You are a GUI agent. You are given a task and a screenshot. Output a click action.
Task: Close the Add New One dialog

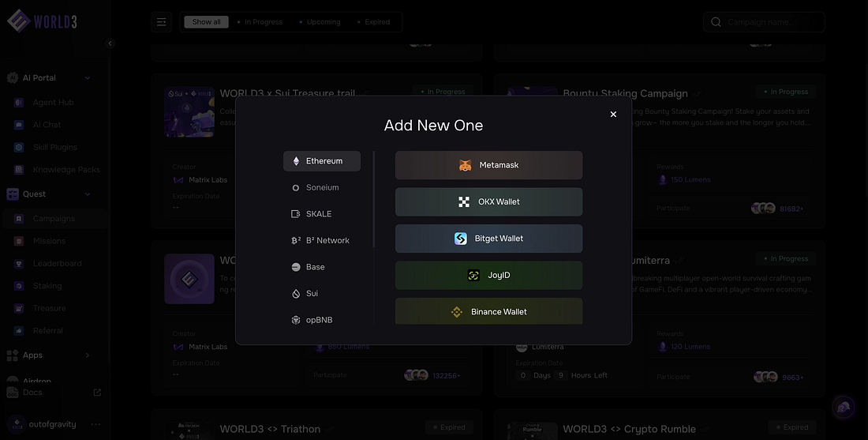613,115
